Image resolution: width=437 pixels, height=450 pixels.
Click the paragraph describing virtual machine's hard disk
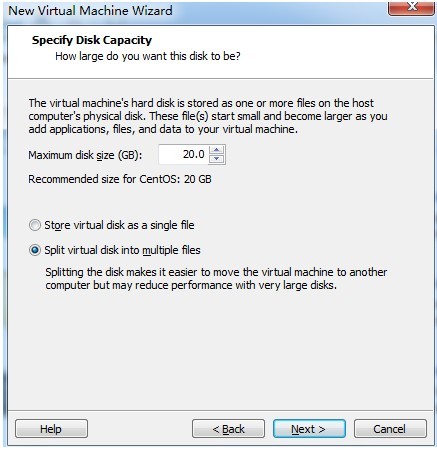pyautogui.click(x=208, y=116)
